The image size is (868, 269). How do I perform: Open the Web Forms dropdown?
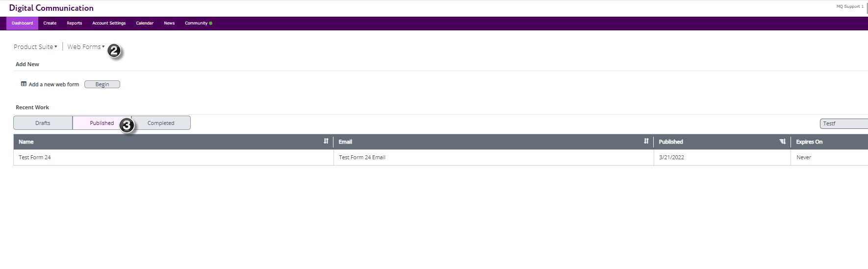[86, 47]
